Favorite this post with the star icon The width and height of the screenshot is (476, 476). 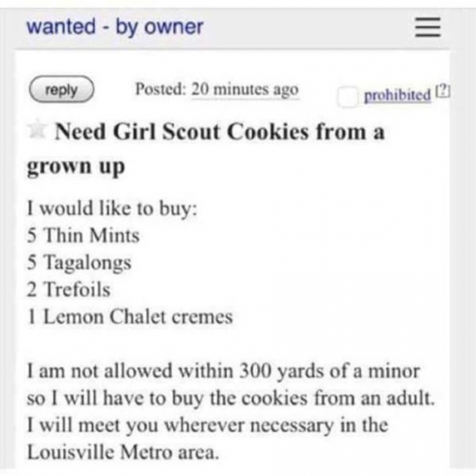[x=37, y=127]
